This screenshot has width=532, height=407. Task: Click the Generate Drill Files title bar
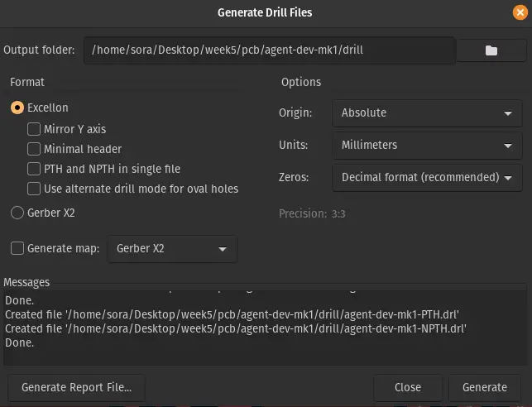(x=265, y=12)
